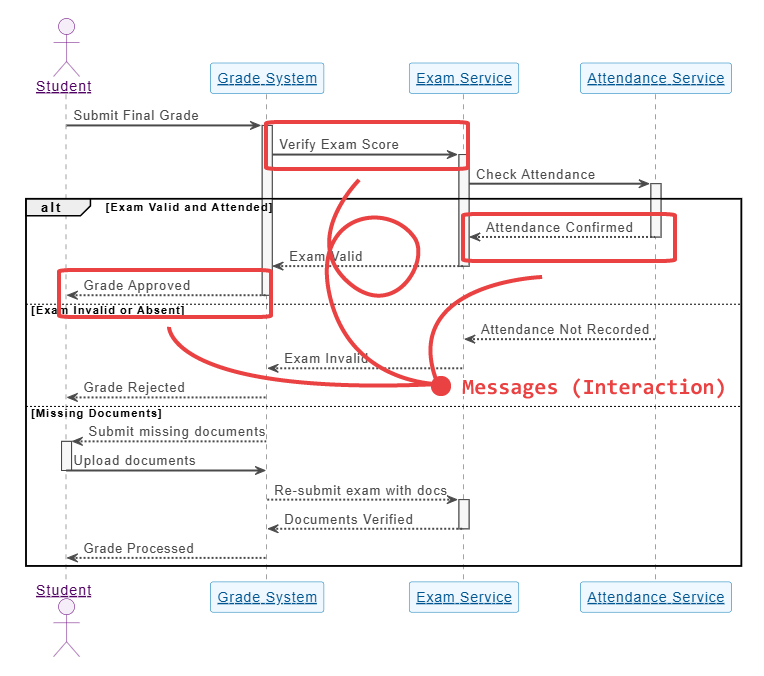Image resolution: width=764 pixels, height=676 pixels.
Task: Select the 'Attendance Not Recorded' message
Action: (x=564, y=329)
